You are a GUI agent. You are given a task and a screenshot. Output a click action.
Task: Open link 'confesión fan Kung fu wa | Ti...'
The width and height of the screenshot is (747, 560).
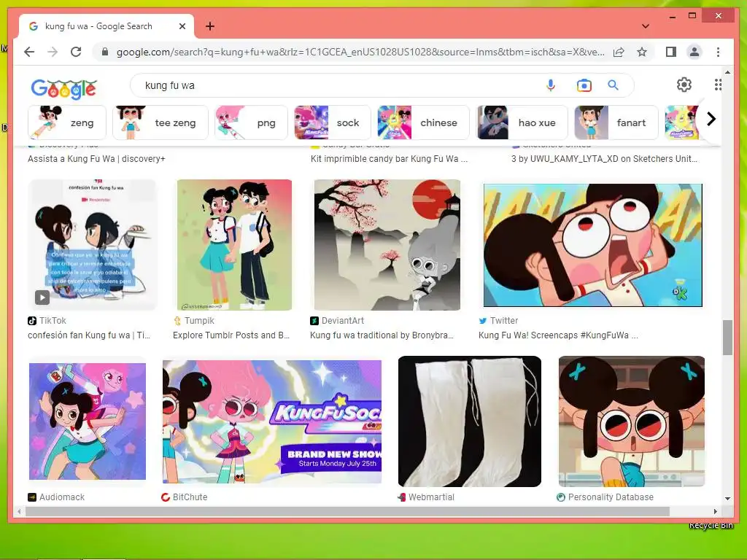[x=88, y=335]
